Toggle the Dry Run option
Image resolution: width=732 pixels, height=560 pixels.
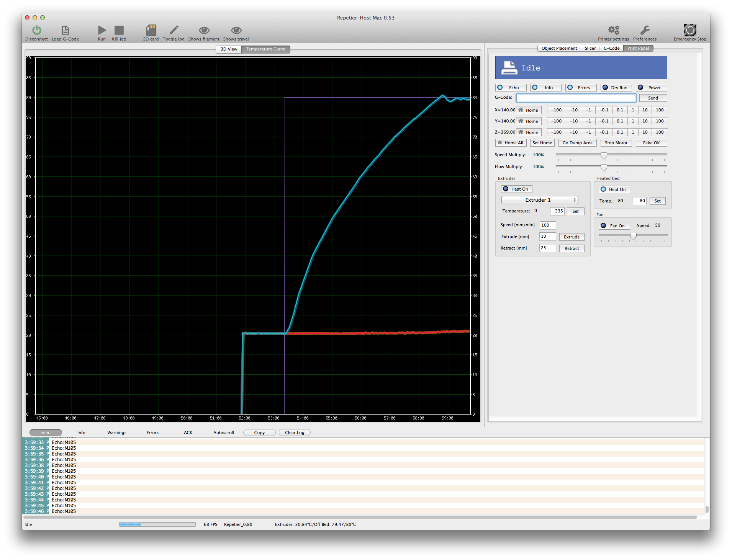(x=615, y=88)
